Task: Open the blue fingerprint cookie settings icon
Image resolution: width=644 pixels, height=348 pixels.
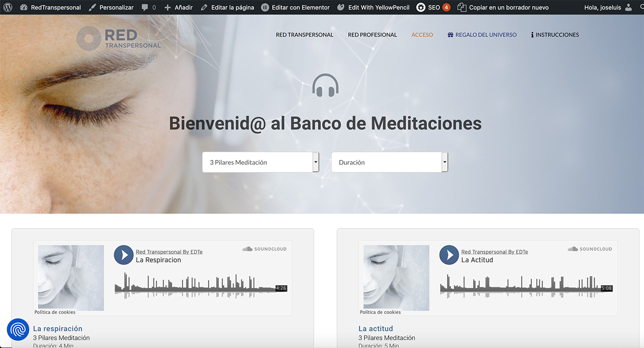Action: [x=18, y=329]
